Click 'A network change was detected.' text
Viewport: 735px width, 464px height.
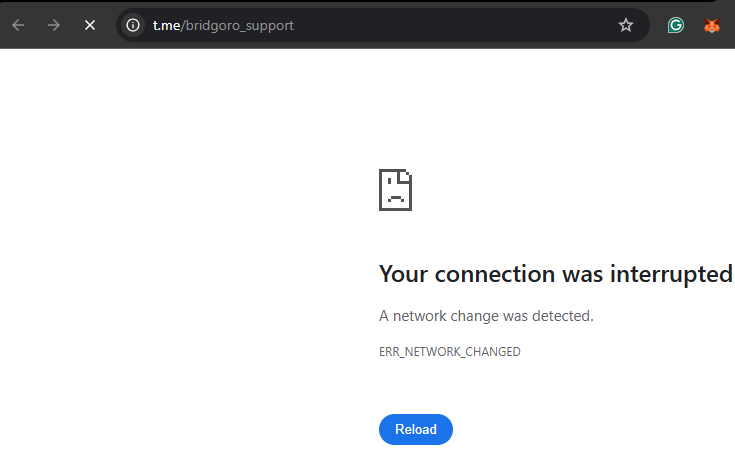pyautogui.click(x=486, y=316)
